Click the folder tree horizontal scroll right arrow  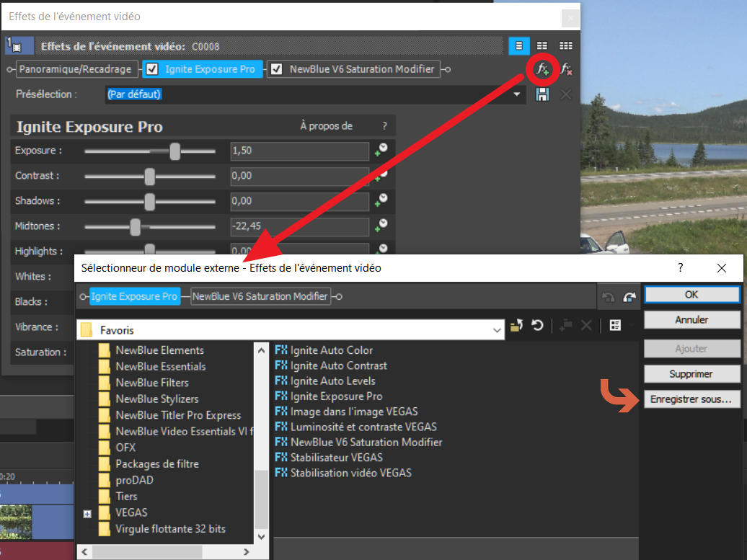click(247, 552)
